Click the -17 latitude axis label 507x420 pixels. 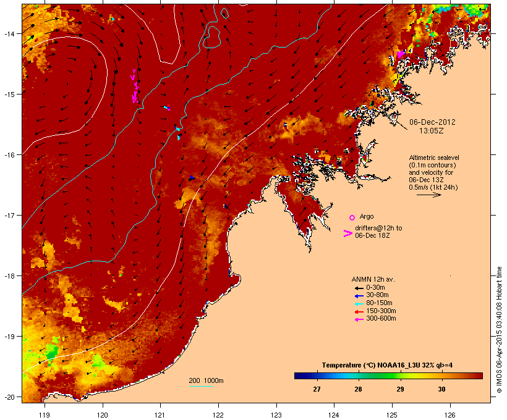click(x=9, y=216)
